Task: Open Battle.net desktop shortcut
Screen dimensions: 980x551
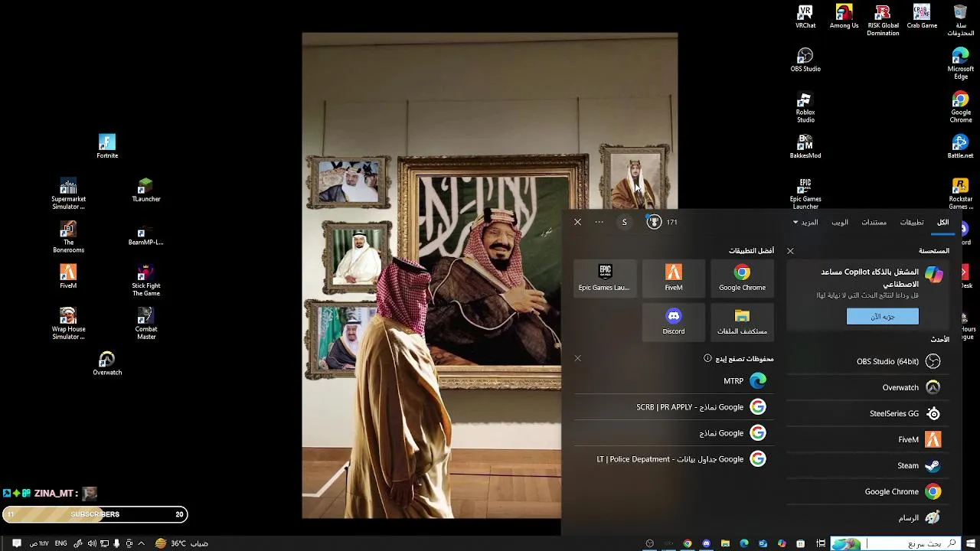Action: click(x=960, y=147)
